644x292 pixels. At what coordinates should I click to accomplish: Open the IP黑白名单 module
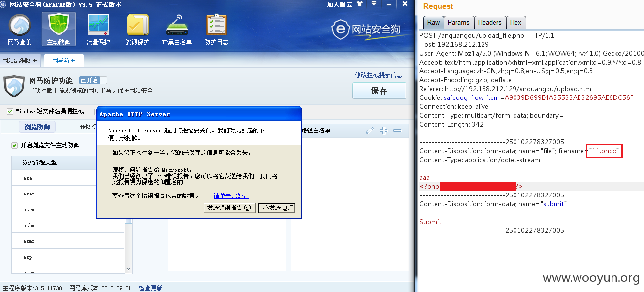pyautogui.click(x=177, y=30)
